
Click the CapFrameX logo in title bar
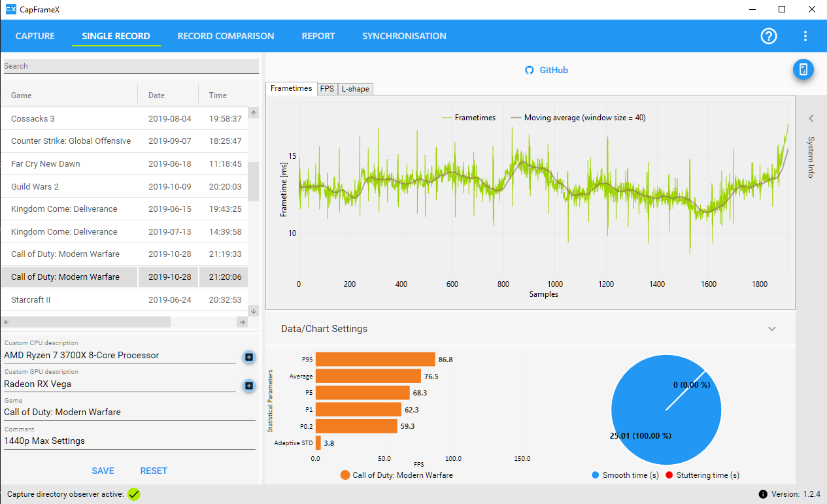coord(10,10)
